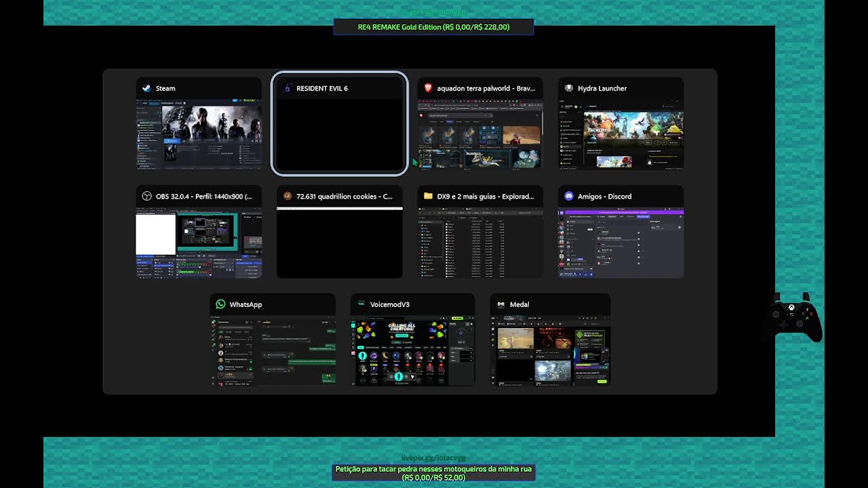
Task: Click the "RESIDENT EVIL 6" title text
Action: 322,88
